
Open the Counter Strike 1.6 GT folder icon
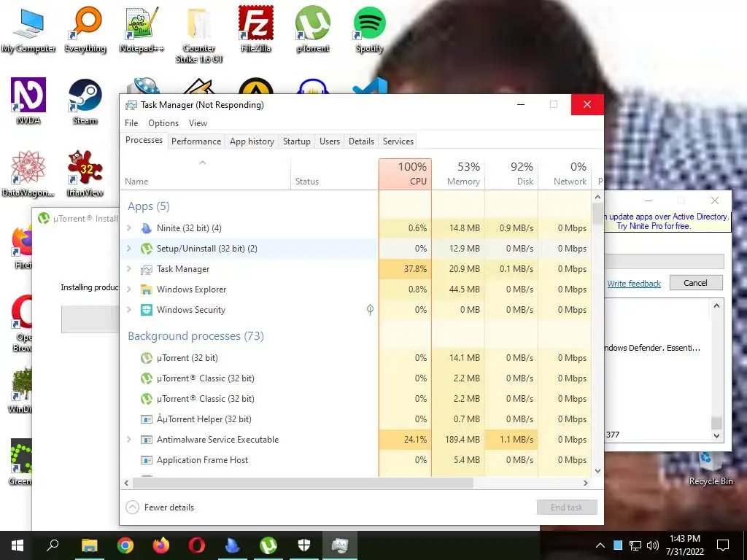(198, 34)
